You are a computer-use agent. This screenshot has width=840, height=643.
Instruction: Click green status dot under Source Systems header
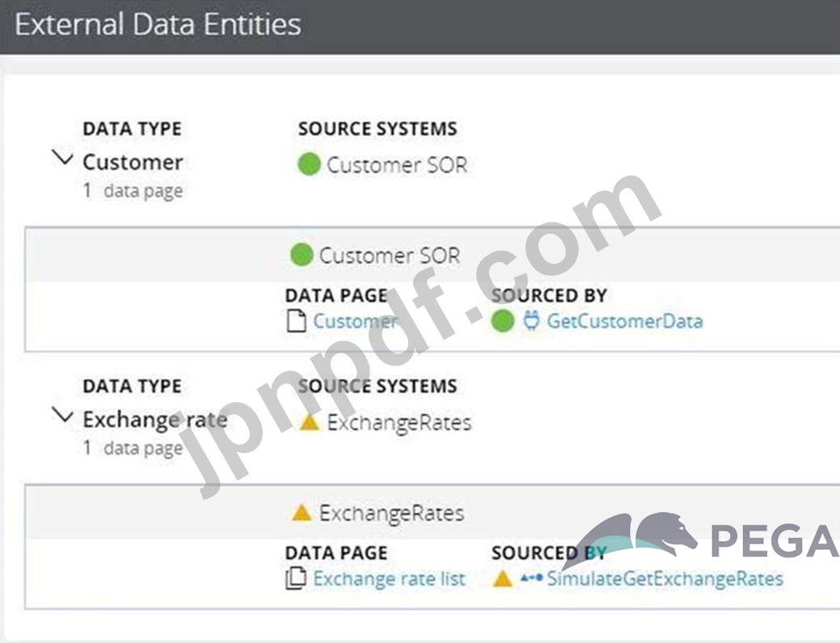click(x=309, y=165)
